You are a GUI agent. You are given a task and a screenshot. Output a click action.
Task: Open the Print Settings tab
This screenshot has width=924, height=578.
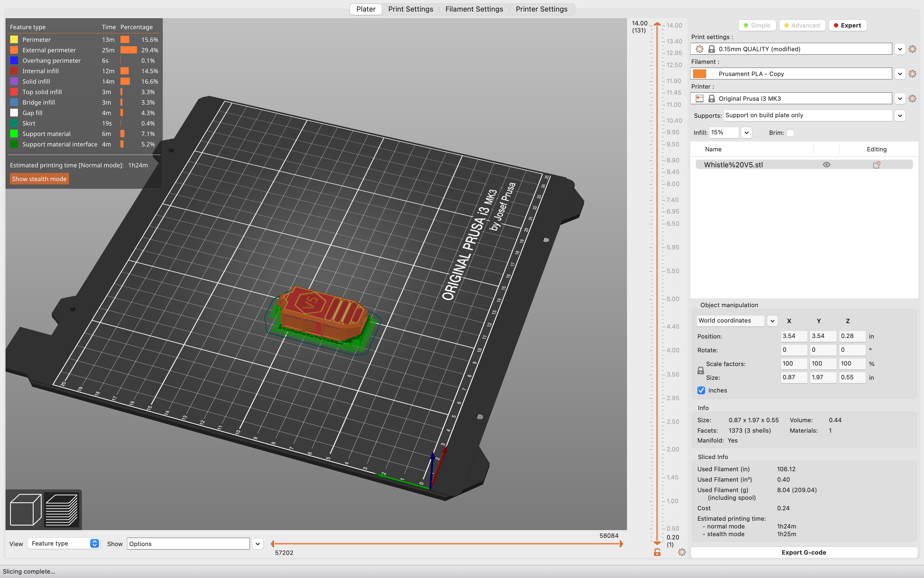(411, 9)
